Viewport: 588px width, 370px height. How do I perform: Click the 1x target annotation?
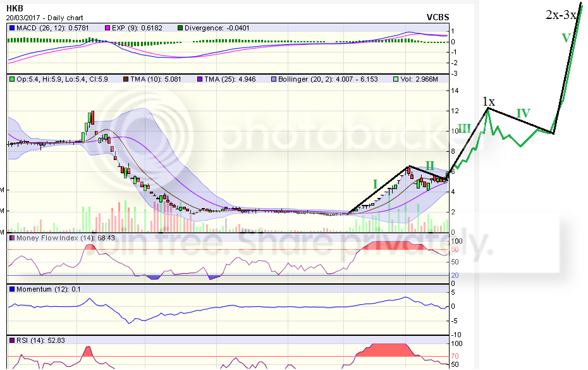coord(488,101)
